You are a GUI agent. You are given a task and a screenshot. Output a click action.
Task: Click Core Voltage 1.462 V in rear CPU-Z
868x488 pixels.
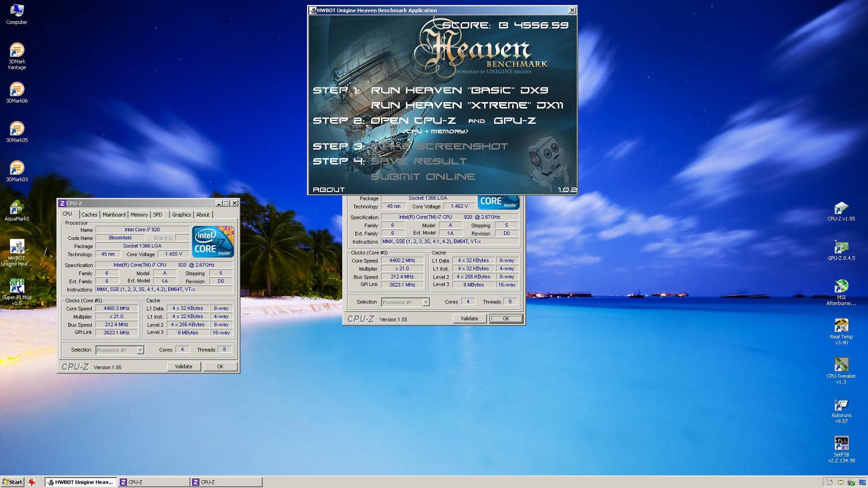[x=459, y=206]
